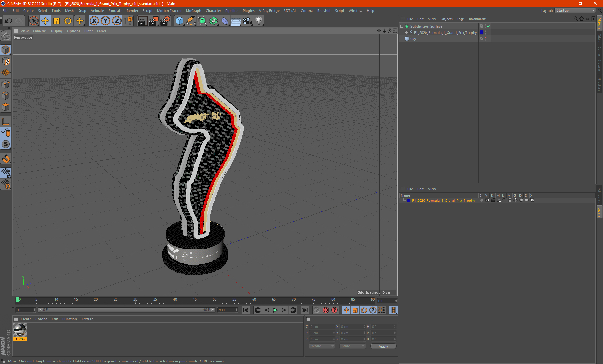Select World dropdown in coordinates panel

[x=320, y=346]
